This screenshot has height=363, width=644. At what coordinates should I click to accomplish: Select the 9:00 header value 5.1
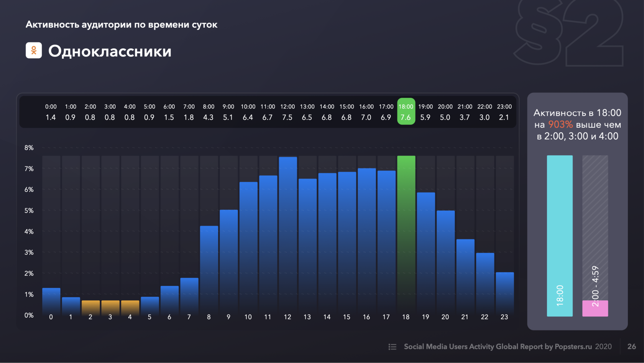pyautogui.click(x=228, y=117)
